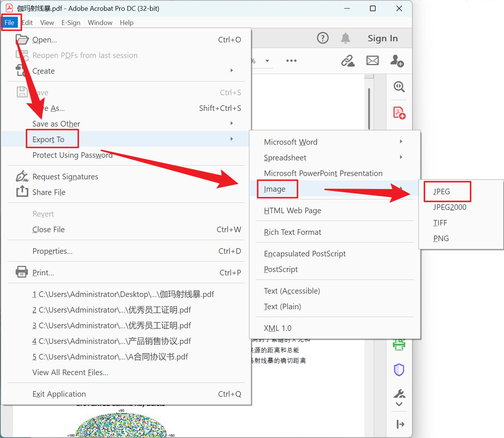The image size is (504, 438).
Task: Open recent file A合同协议书.pdf
Action: click(x=110, y=357)
